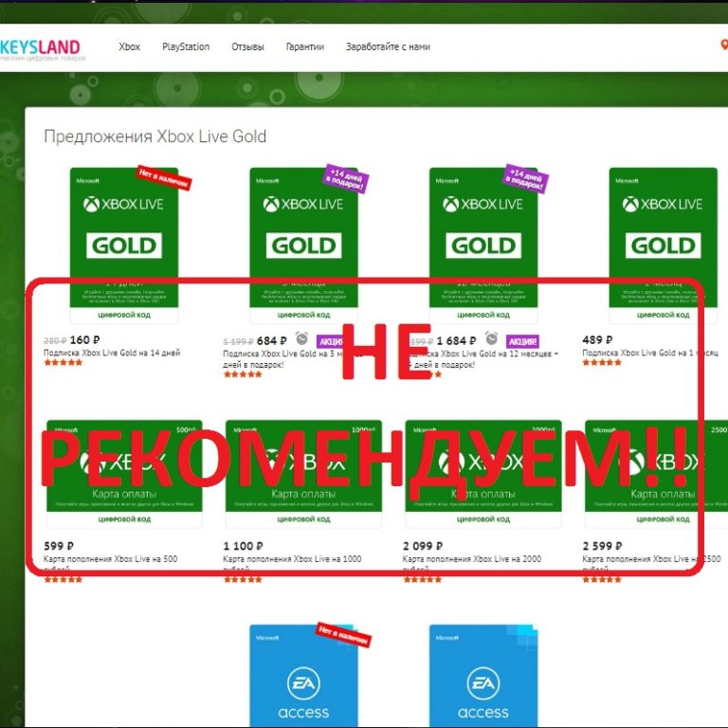728x728 pixels.
Task: Click the timer clock icon beside 684 ₽
Action: tap(301, 338)
